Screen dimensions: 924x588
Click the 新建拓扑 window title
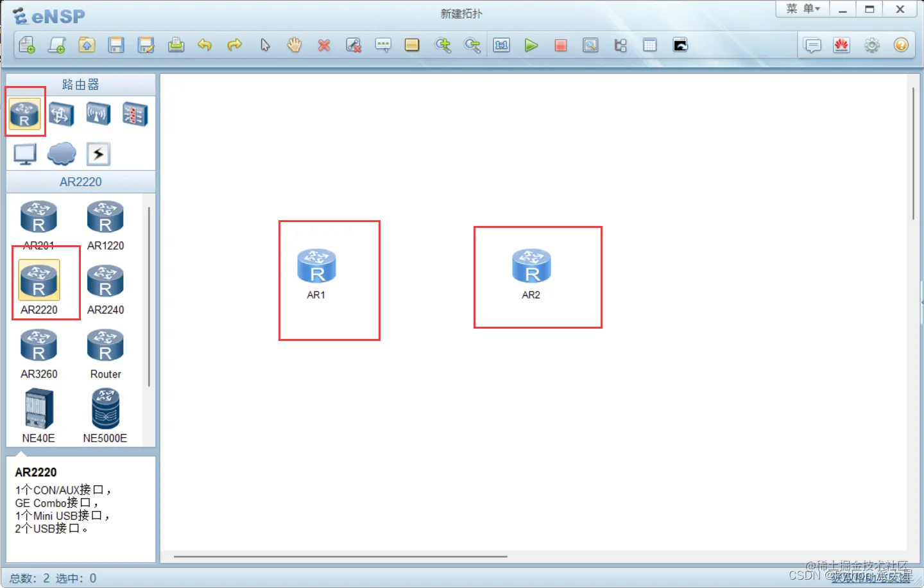pos(461,13)
